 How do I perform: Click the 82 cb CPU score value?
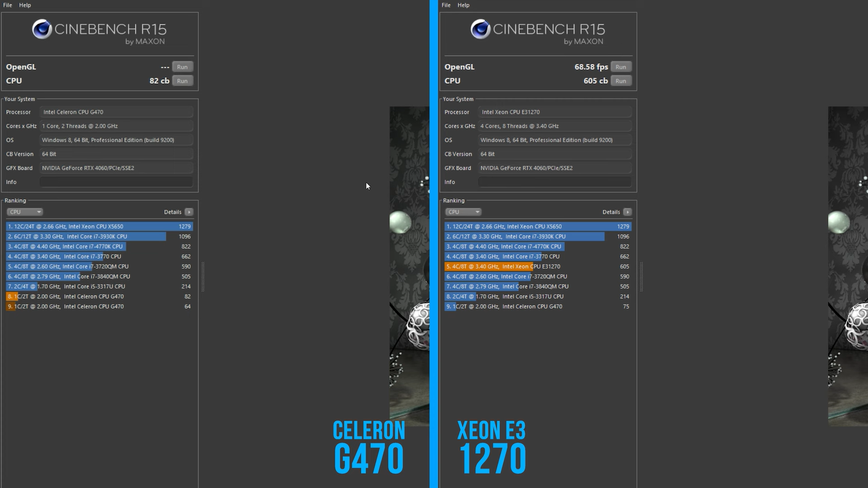click(x=159, y=81)
